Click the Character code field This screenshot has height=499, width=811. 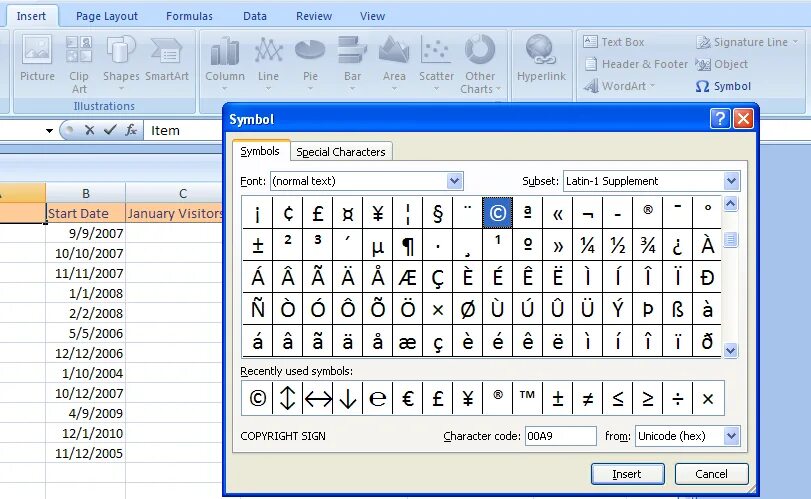point(561,436)
